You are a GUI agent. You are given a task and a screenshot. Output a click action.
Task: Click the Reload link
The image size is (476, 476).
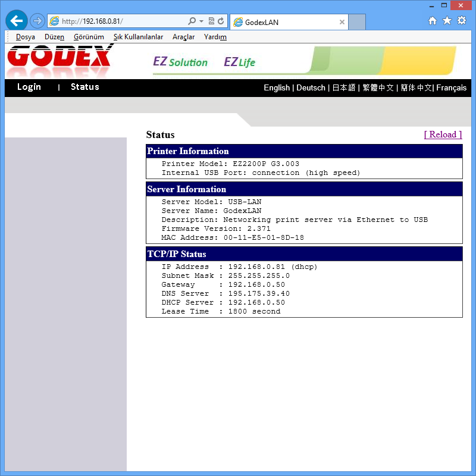click(443, 134)
